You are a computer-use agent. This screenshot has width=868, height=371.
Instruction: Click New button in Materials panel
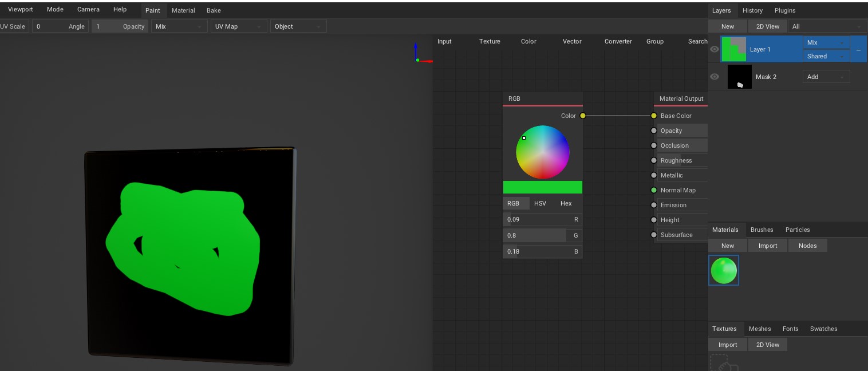point(728,246)
